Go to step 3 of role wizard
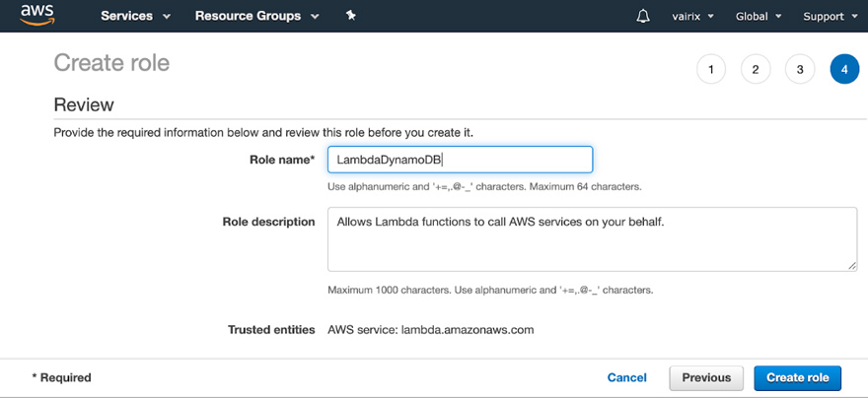This screenshot has width=868, height=398. (x=799, y=70)
